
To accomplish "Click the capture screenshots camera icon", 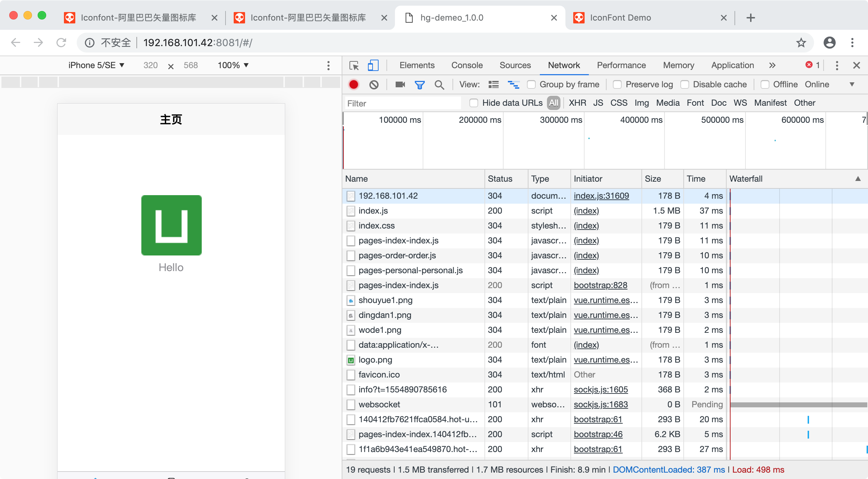I will [400, 84].
